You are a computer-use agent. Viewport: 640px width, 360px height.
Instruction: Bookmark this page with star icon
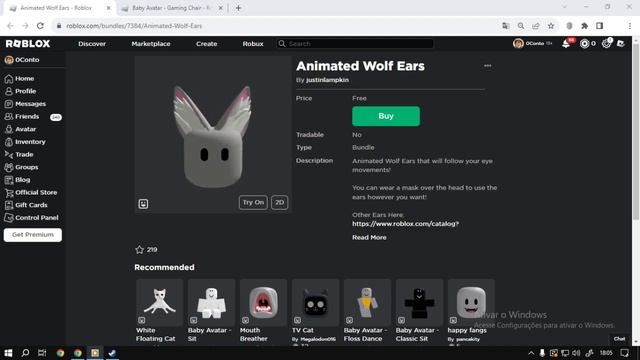pos(551,26)
